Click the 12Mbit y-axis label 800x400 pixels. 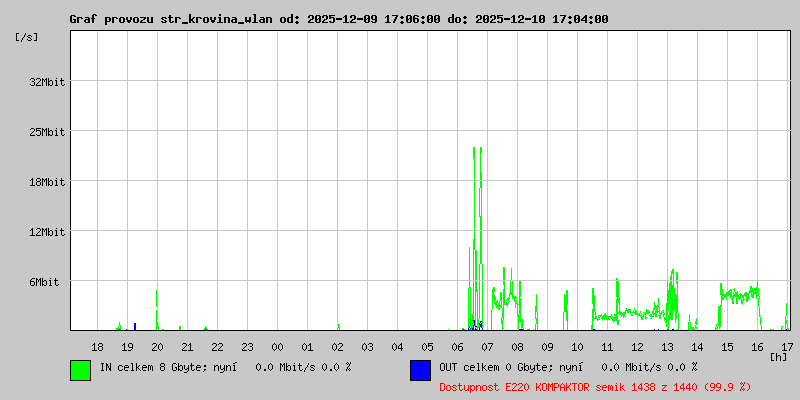tap(47, 232)
